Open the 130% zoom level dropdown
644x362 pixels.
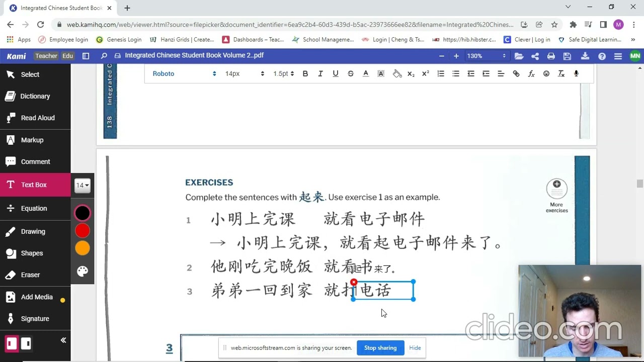[x=486, y=56]
